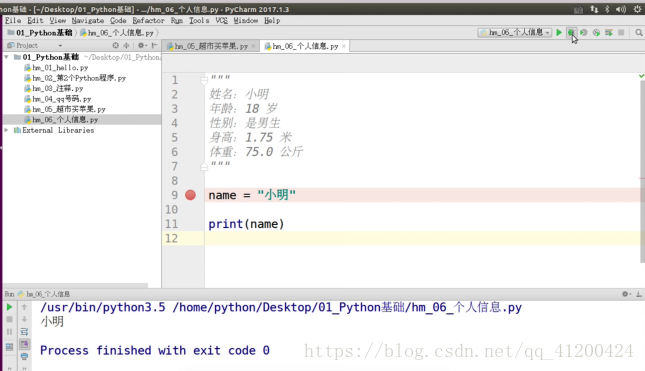Open the Navigate menu
Image resolution: width=645 pixels, height=371 pixels.
pyautogui.click(x=88, y=21)
